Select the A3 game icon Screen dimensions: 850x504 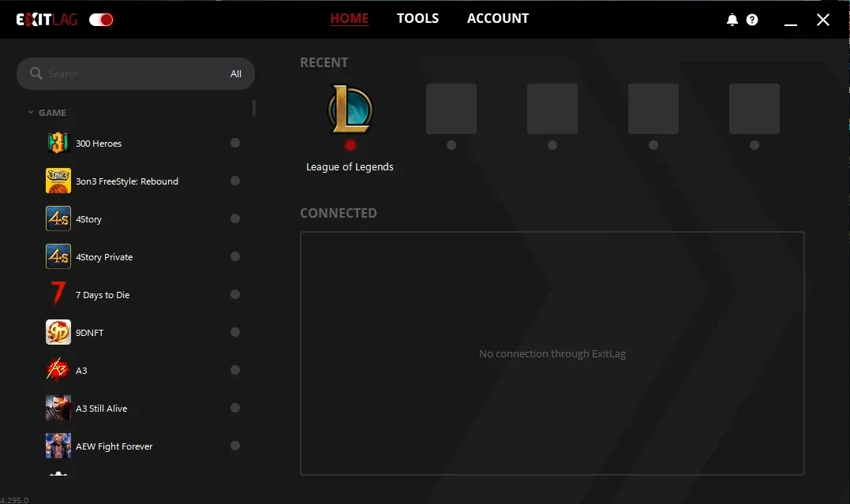coord(58,370)
